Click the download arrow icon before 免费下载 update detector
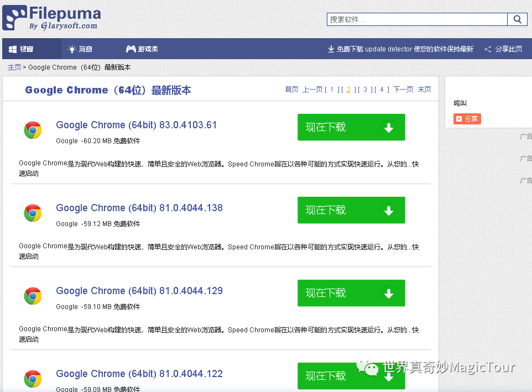The height and width of the screenshot is (392, 532). 331,49
